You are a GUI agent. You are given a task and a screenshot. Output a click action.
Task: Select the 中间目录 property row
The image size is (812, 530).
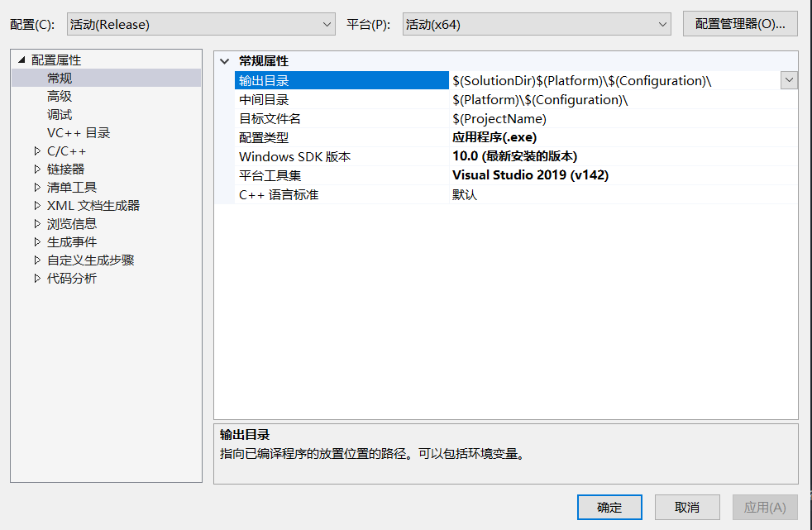click(331, 98)
